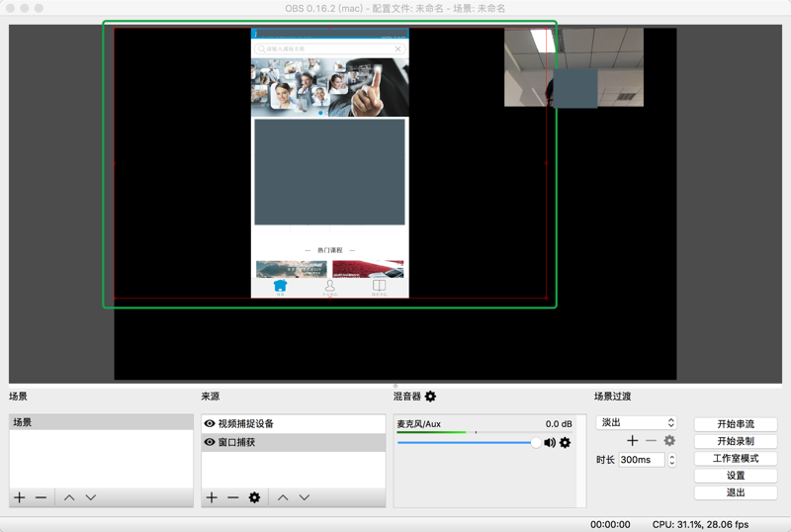Click the 来源 panel label
Viewport: 791px width, 532px height.
pyautogui.click(x=211, y=397)
